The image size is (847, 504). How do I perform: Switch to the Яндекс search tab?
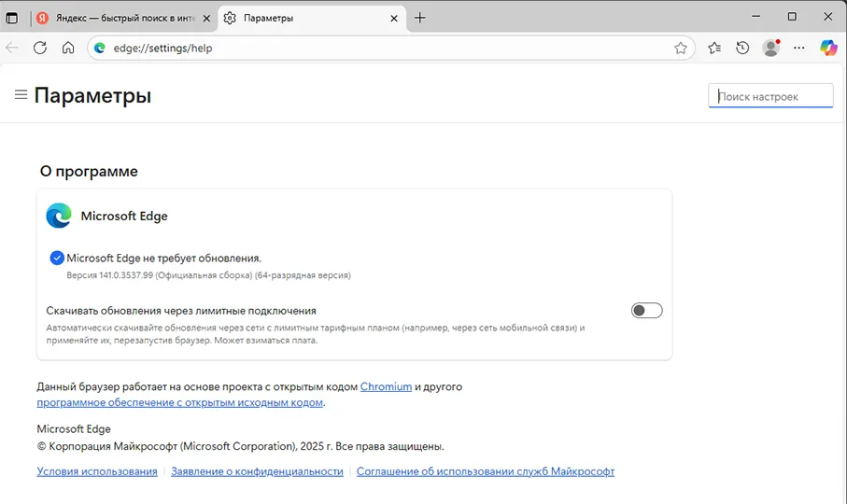123,18
